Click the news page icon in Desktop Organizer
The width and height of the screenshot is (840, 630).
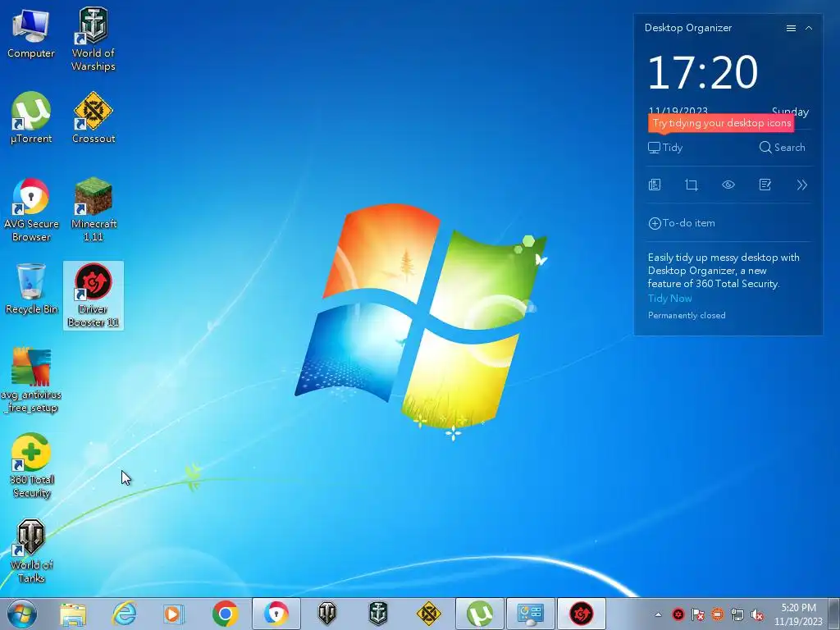coord(655,185)
